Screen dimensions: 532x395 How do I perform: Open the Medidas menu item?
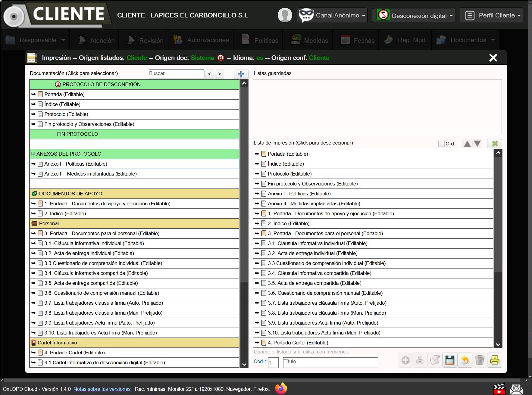pos(309,40)
